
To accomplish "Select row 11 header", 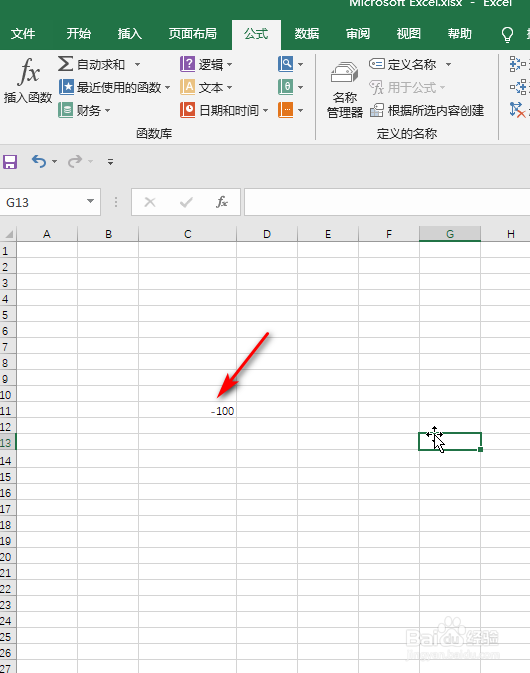I will click(7, 411).
